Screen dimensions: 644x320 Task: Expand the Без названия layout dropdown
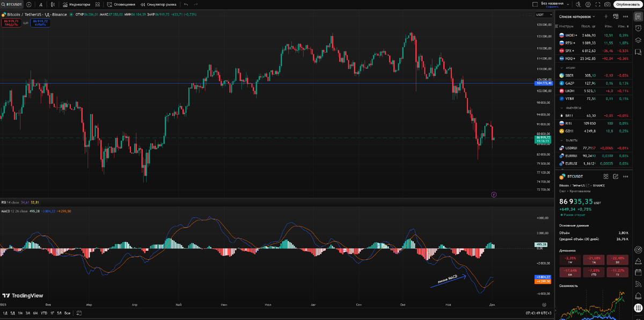pyautogui.click(x=568, y=4)
